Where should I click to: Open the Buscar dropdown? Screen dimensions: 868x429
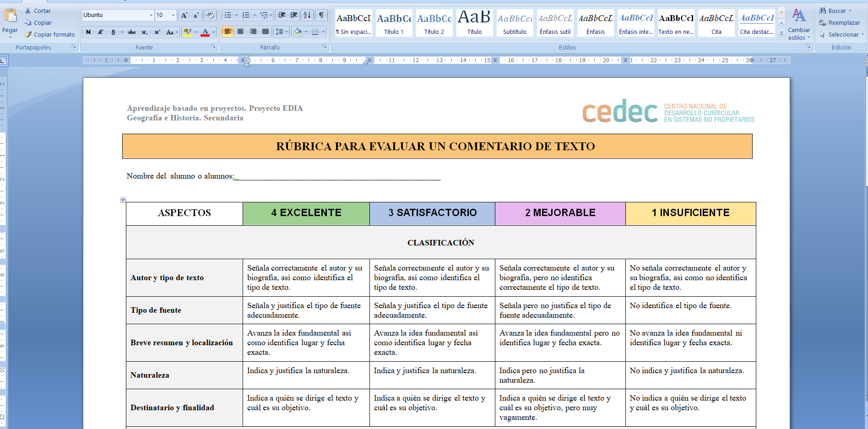tap(835, 11)
